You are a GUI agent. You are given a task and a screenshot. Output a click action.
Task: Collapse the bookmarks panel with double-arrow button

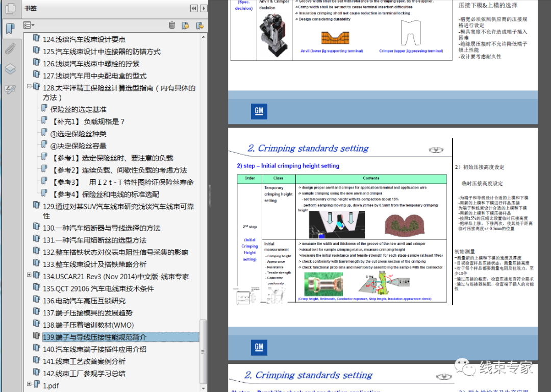(194, 9)
